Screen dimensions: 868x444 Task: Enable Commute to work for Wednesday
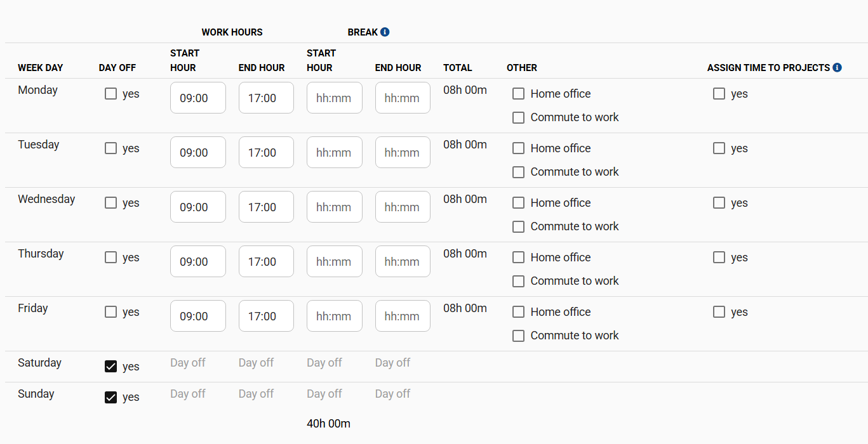pyautogui.click(x=519, y=226)
